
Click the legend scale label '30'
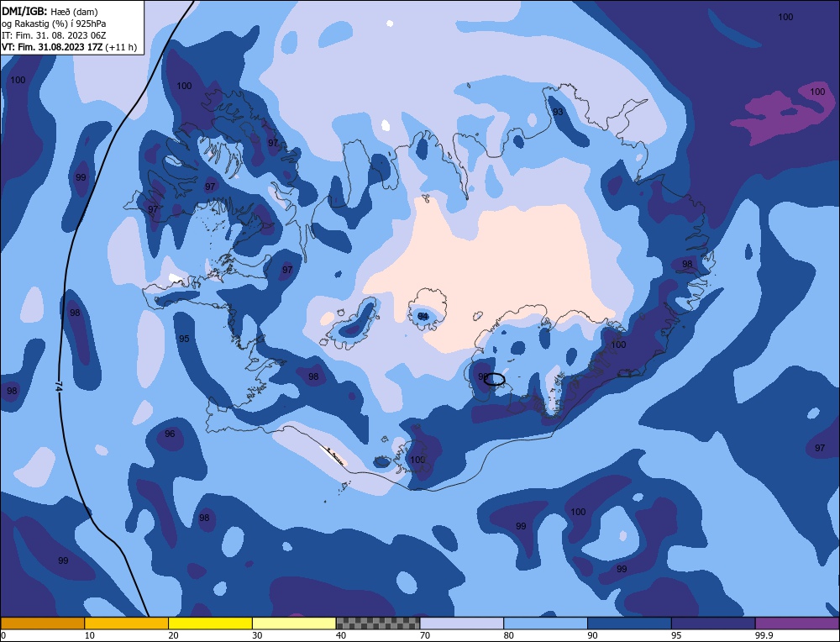(x=258, y=635)
